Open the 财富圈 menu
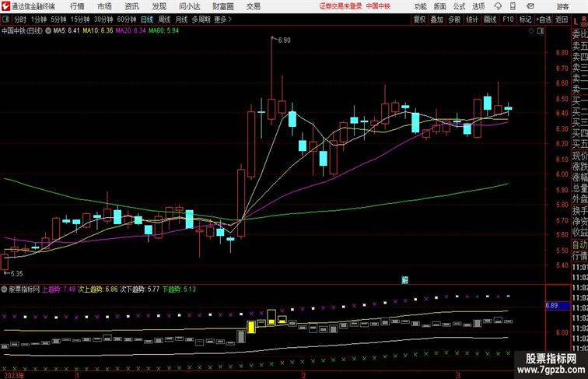Image resolution: width=588 pixels, height=379 pixels. pyautogui.click(x=222, y=6)
